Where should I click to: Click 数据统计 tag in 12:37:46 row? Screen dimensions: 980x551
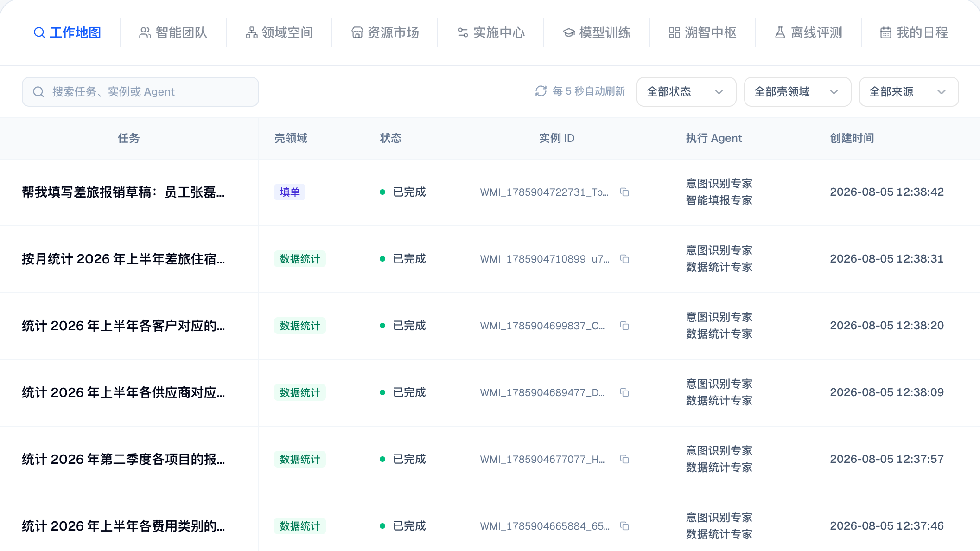click(x=300, y=526)
